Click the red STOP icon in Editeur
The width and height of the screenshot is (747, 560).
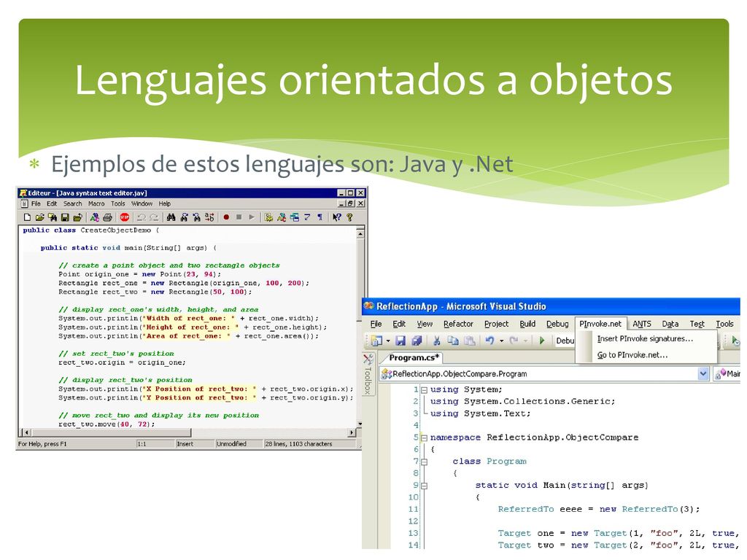point(124,217)
